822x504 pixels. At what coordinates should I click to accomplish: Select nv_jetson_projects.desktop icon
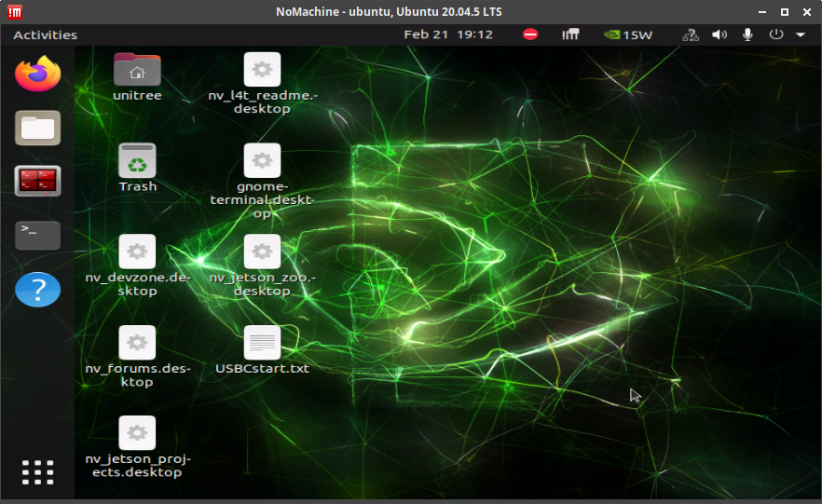137,433
